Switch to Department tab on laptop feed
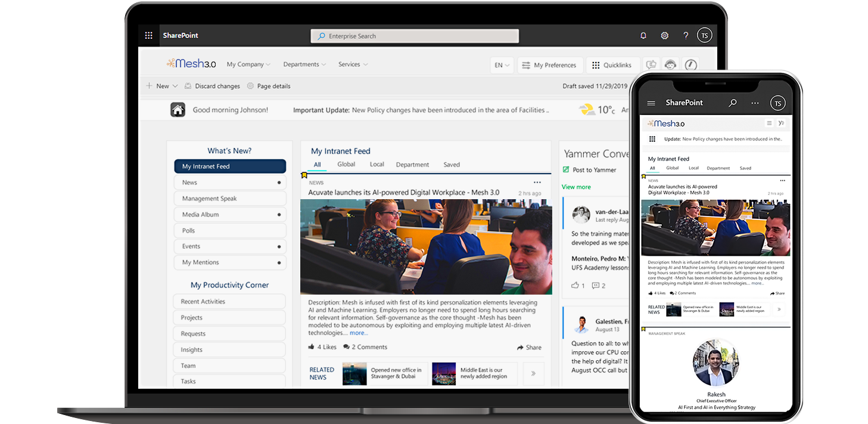The width and height of the screenshot is (868, 424). (x=412, y=165)
